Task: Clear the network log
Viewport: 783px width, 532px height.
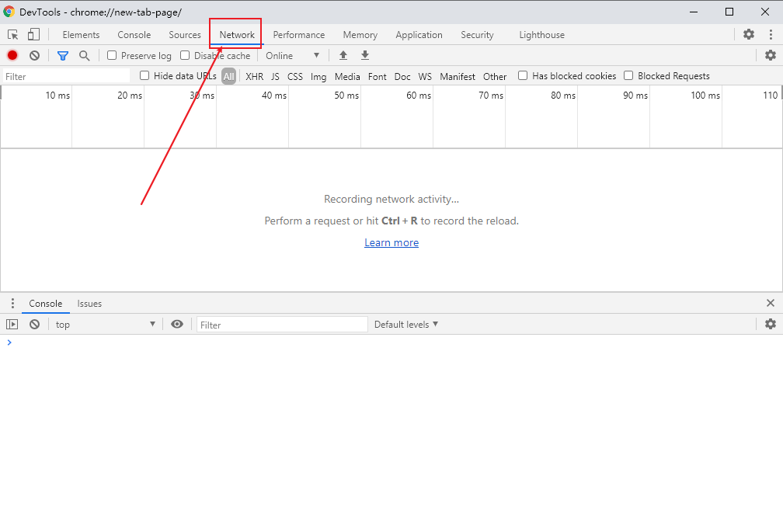Action: (x=34, y=55)
